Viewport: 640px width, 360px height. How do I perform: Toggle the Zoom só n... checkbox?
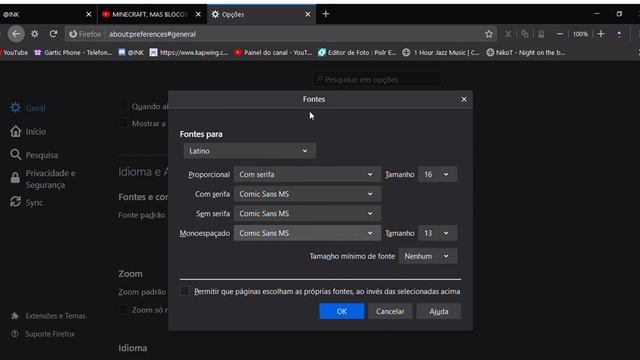tap(123, 309)
